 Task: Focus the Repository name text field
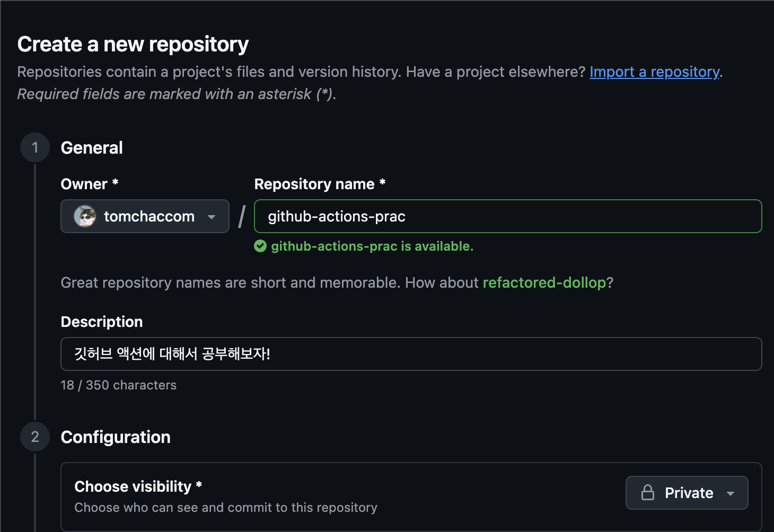(x=507, y=216)
